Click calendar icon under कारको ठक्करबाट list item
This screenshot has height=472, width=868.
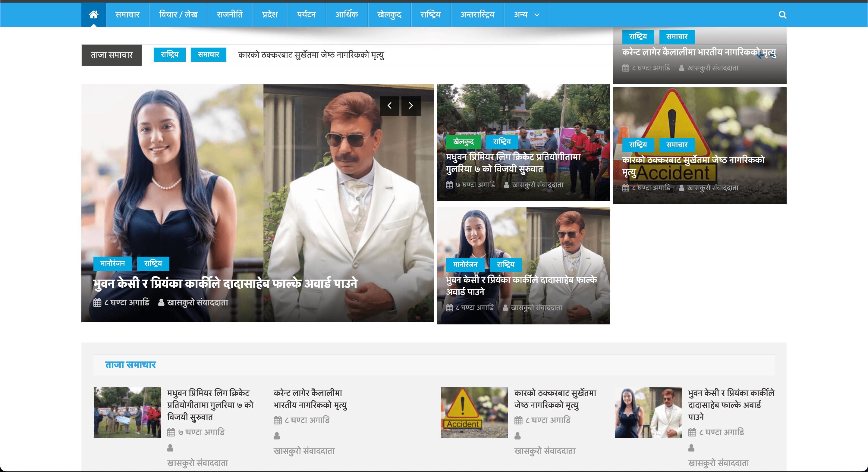518,420
